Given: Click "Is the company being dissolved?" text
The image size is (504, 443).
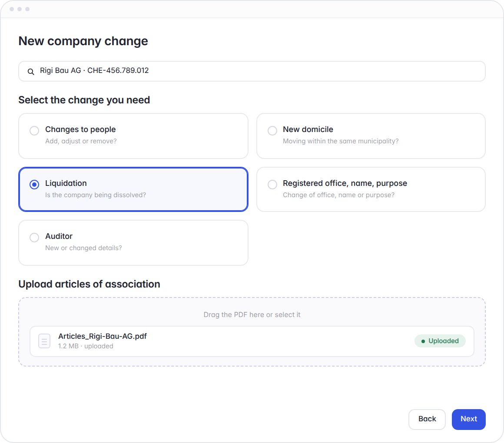Looking at the screenshot, I should [x=96, y=195].
